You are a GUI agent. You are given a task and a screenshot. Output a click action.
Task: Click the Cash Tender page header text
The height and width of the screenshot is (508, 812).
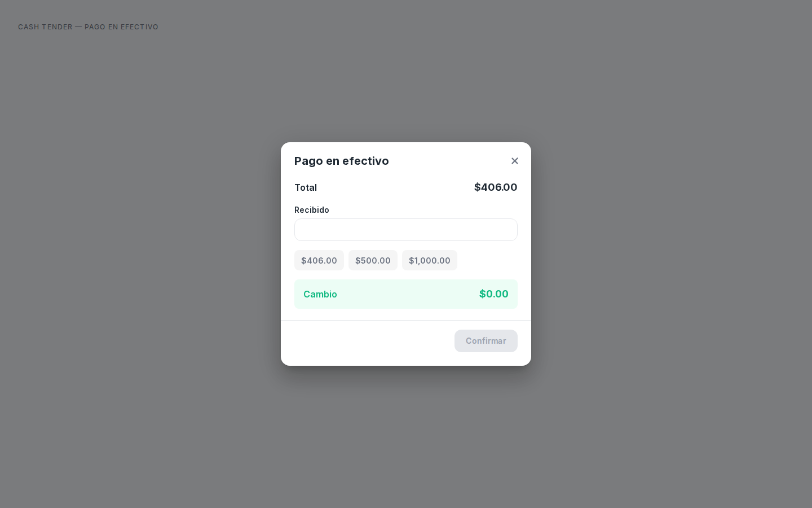89,27
